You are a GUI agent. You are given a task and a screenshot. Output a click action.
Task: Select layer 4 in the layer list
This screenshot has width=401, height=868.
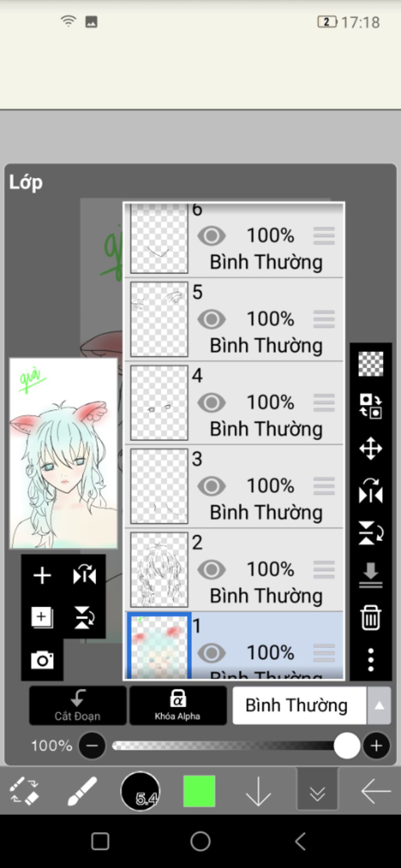coord(234,403)
